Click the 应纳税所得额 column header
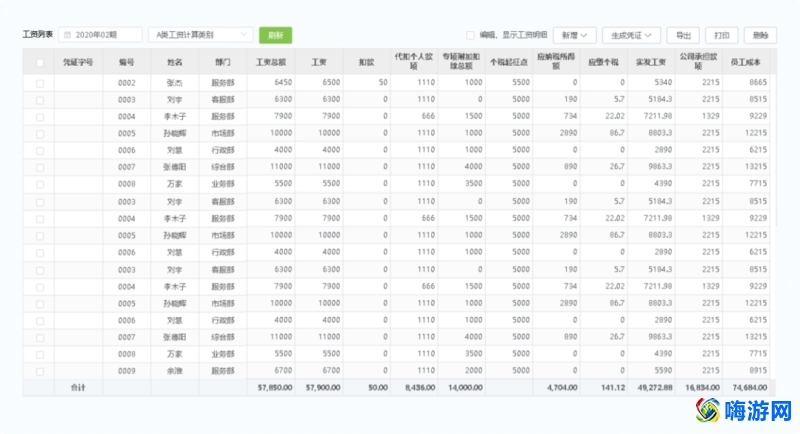 (556, 61)
